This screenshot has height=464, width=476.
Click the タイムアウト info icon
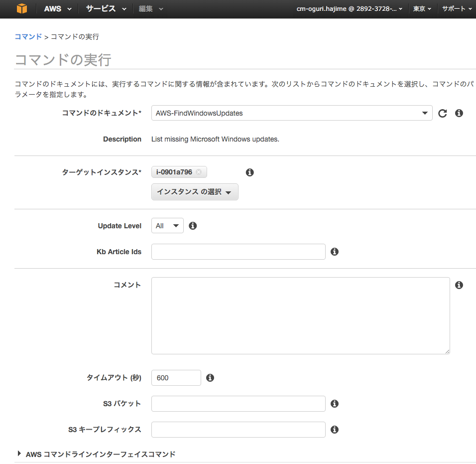[x=210, y=378]
